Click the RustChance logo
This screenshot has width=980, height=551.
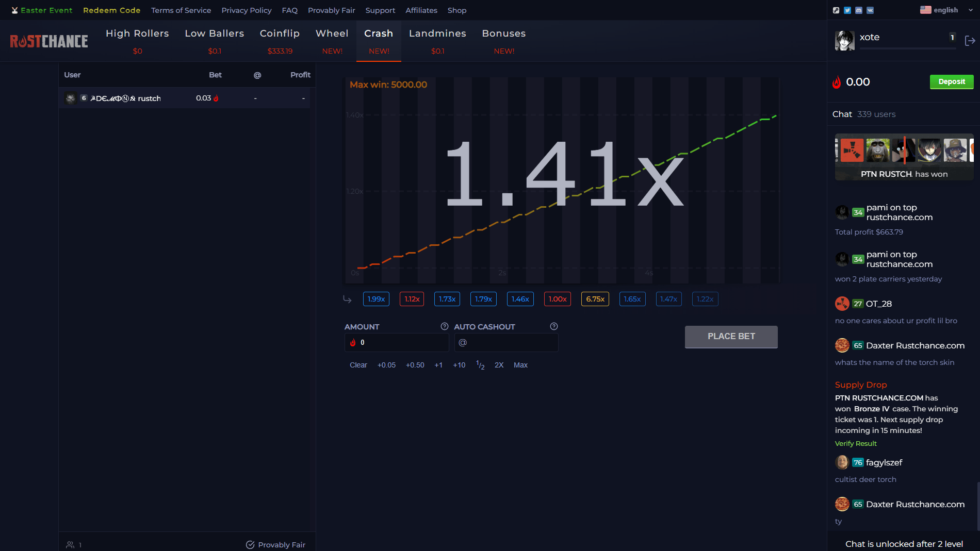coord(48,41)
